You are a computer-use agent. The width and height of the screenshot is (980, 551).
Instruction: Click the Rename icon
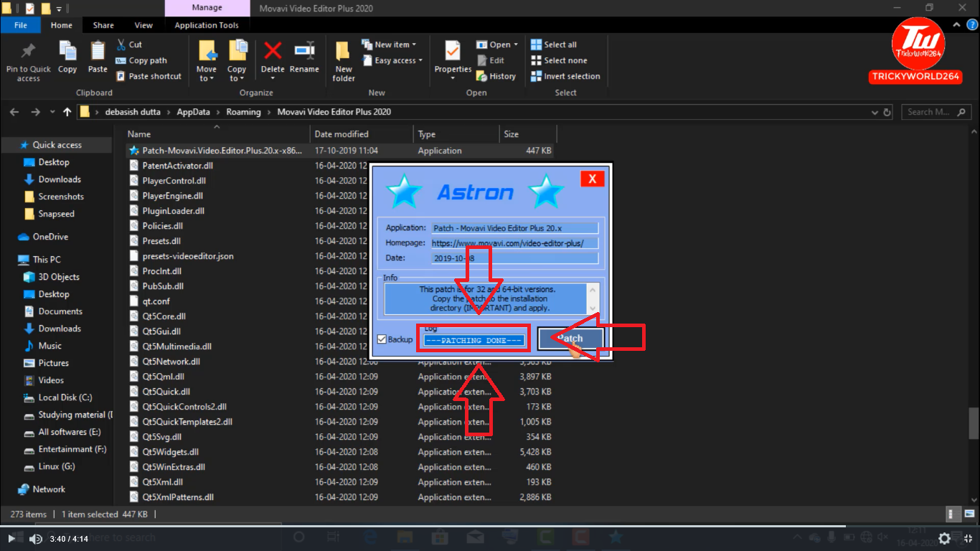(304, 51)
